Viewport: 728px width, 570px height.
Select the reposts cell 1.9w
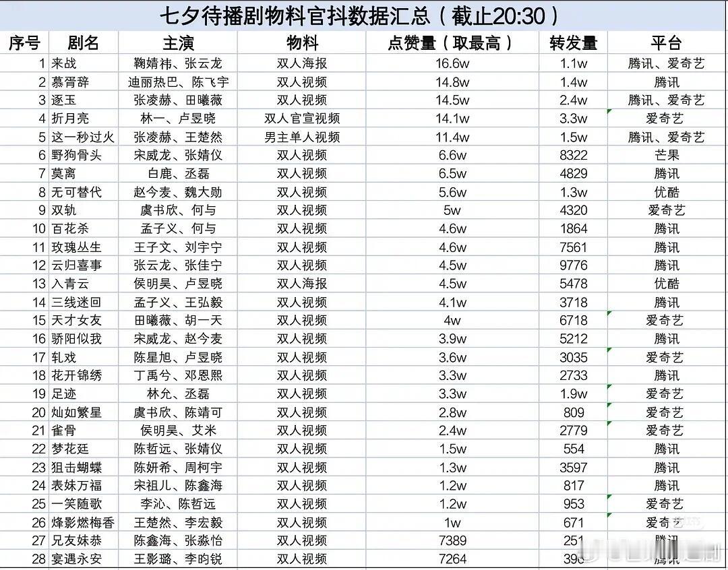pyautogui.click(x=574, y=393)
